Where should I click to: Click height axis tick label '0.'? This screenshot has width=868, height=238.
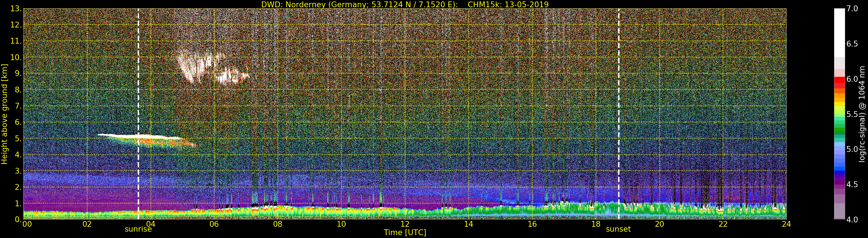(18, 219)
